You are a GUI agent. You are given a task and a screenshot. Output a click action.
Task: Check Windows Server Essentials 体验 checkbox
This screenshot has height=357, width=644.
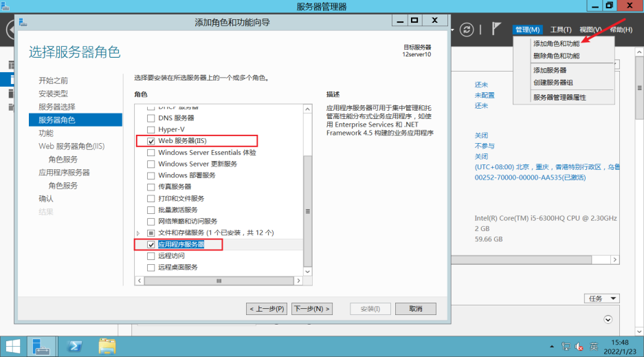151,153
